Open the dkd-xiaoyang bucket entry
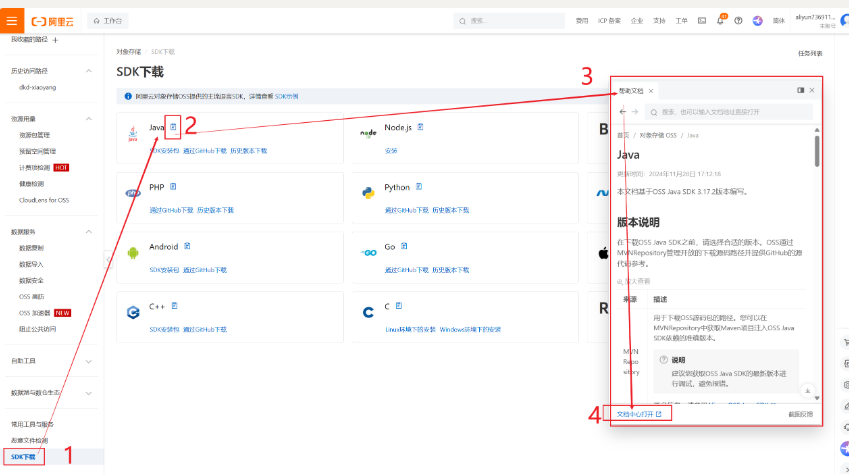The height and width of the screenshot is (474, 849). coord(37,87)
